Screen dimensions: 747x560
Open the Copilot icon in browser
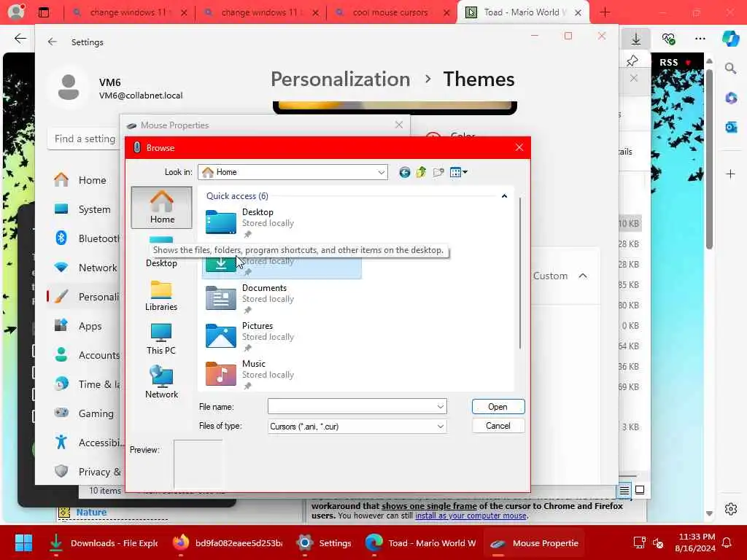(730, 38)
